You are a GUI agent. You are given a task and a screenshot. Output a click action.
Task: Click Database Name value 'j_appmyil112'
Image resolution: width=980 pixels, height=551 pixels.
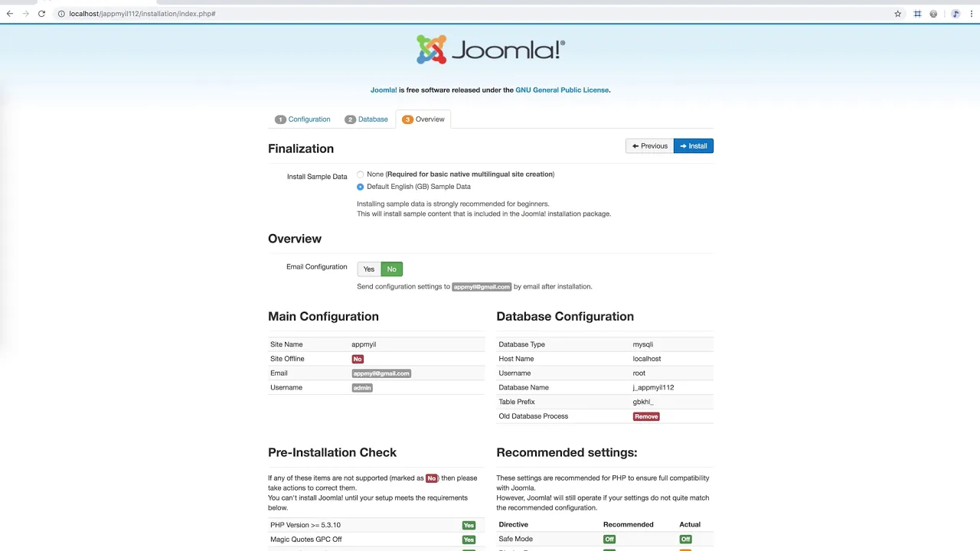click(x=653, y=388)
